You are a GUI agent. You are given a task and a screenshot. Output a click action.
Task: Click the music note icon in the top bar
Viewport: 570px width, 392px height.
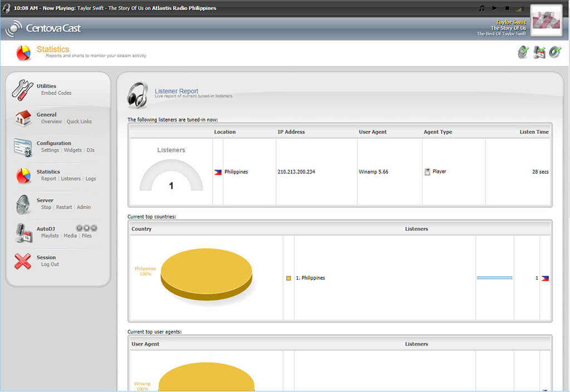pos(481,8)
